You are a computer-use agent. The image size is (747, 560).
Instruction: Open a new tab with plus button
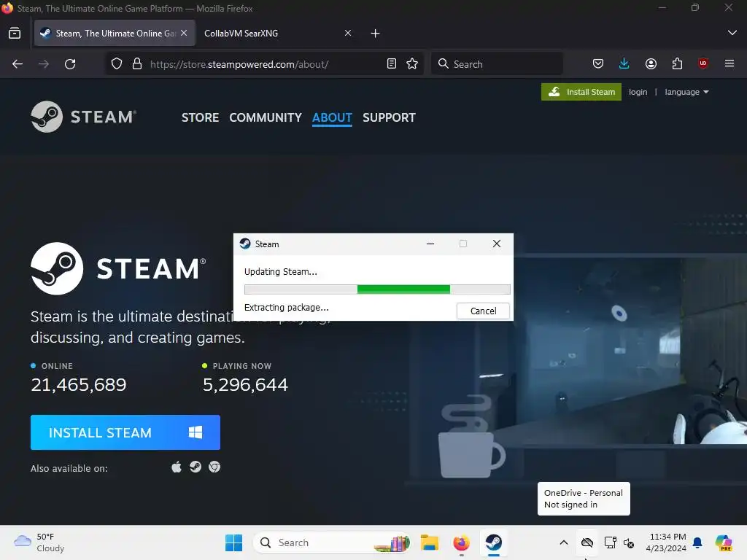(376, 34)
